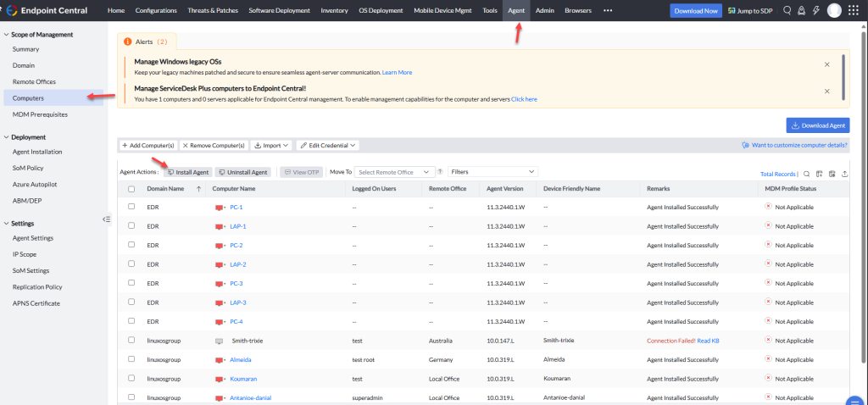Click the Move To help question icon
Screen dimensions: 868x405
pos(440,172)
